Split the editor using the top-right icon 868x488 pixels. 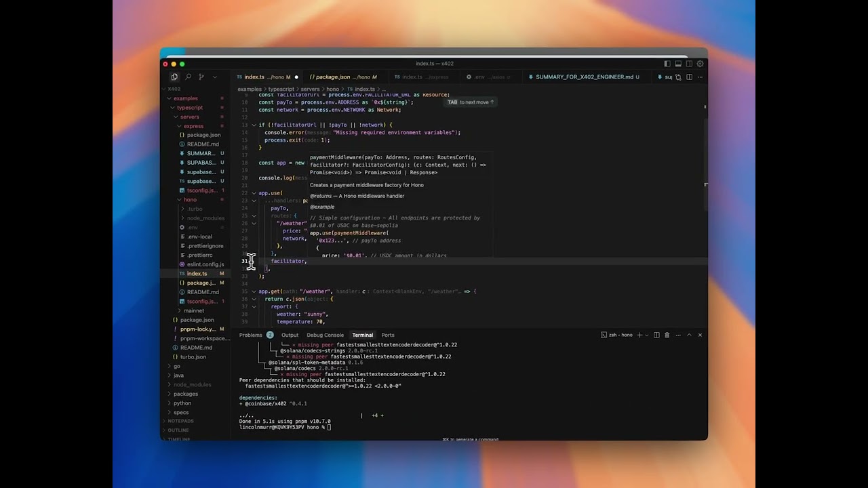689,77
